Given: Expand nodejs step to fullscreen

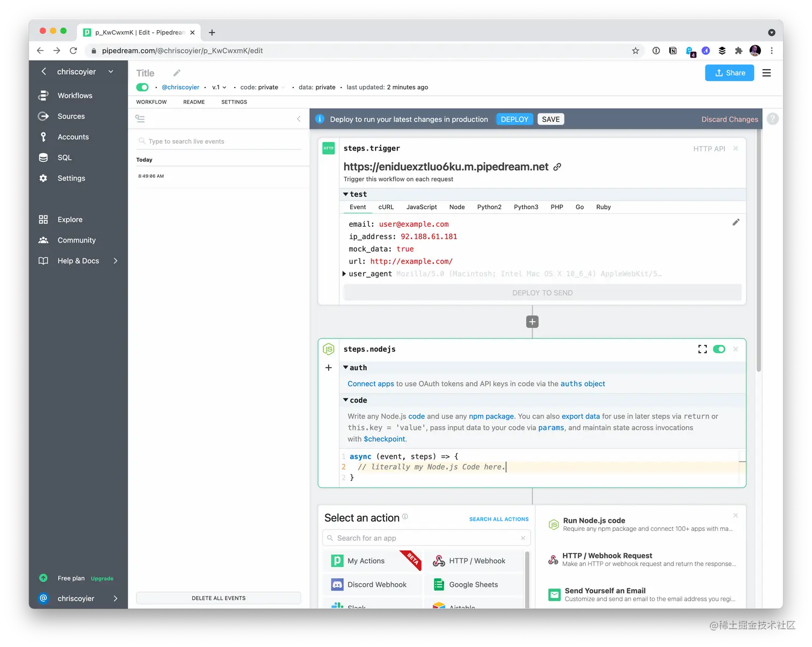Looking at the screenshot, I should click(x=702, y=349).
